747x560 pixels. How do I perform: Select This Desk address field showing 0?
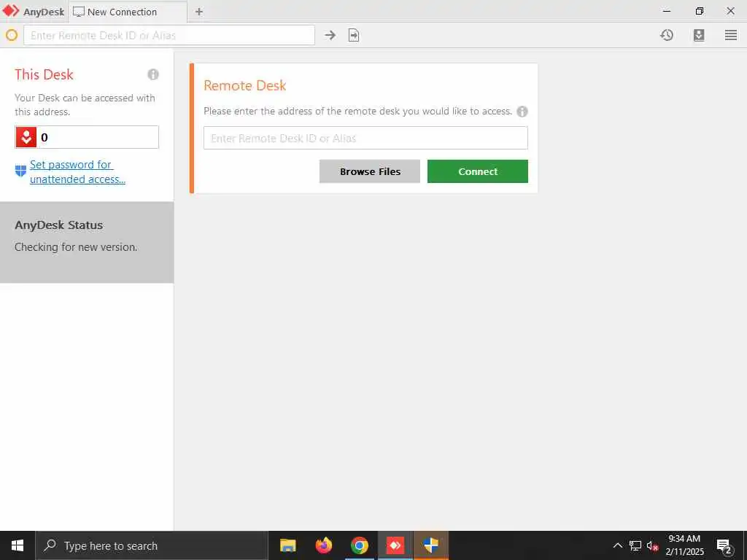[87, 137]
